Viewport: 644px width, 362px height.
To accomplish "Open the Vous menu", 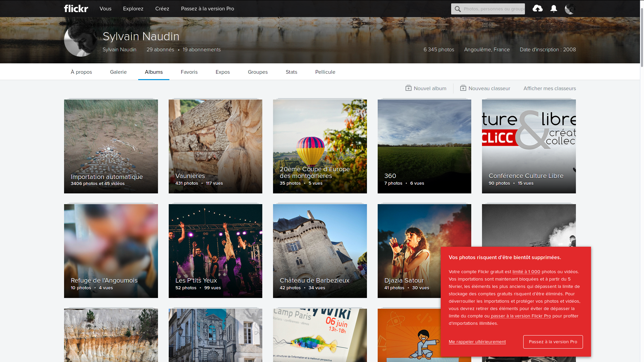I will [105, 9].
